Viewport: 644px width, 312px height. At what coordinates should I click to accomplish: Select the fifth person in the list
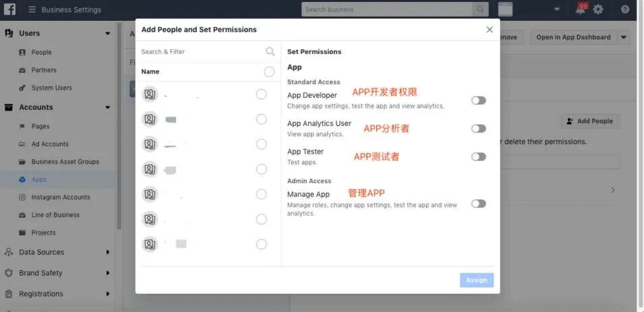(261, 194)
